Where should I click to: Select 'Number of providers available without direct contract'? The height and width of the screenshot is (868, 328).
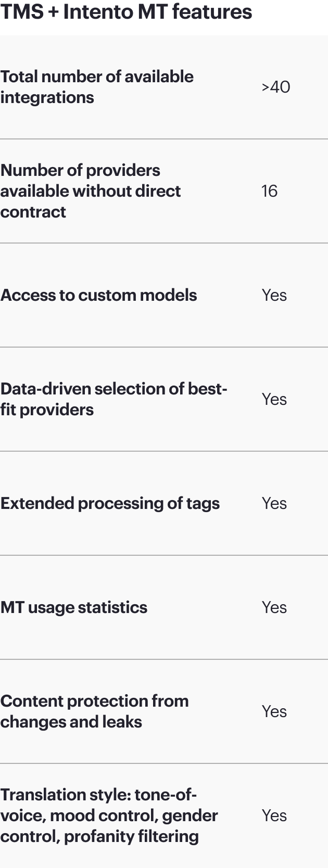[x=91, y=191]
